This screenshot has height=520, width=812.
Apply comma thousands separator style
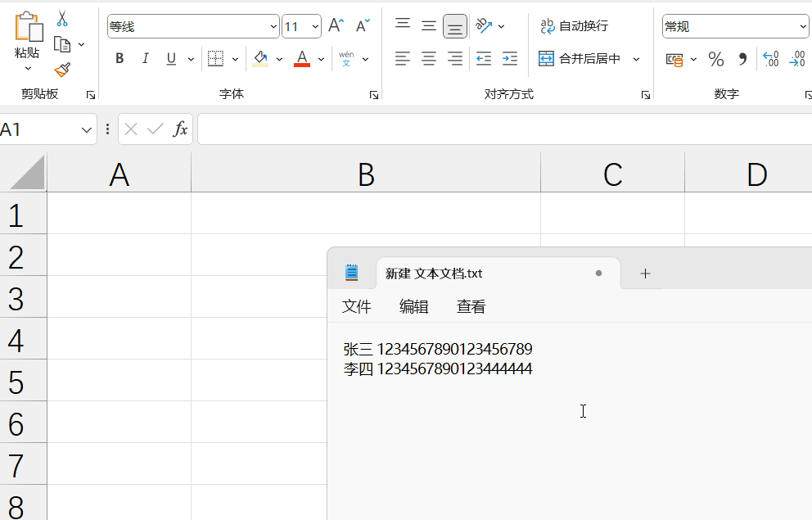click(x=742, y=59)
